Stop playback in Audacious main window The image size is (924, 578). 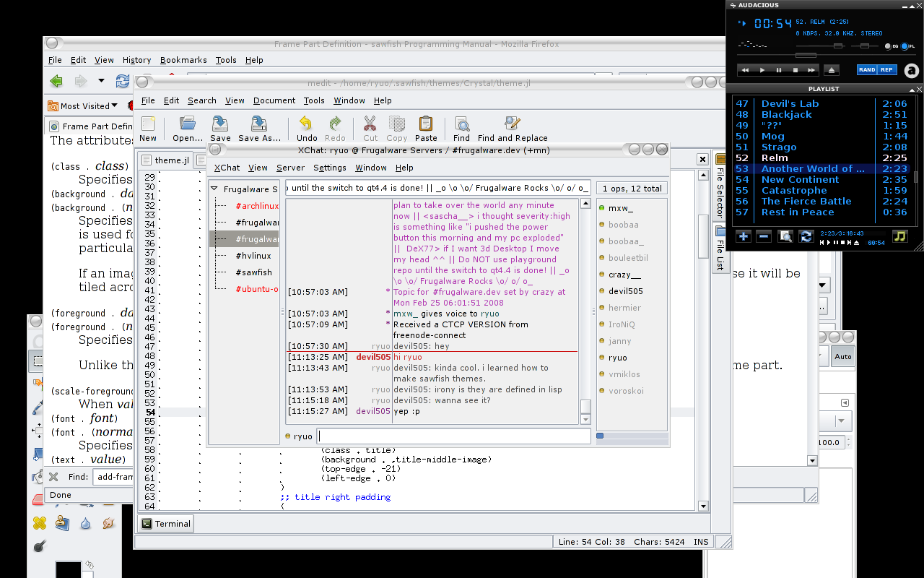[x=796, y=70]
